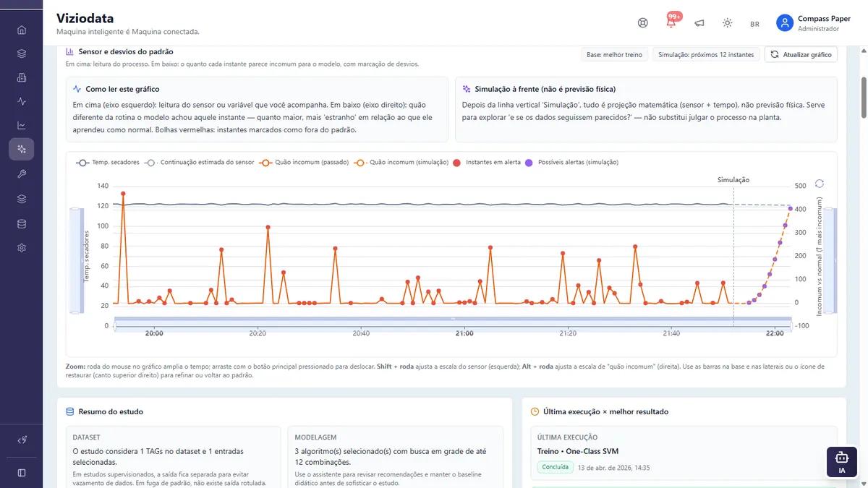Screen dimensions: 868x488
Task: Toggle 'Instantes em alerta' legend series
Action: (x=487, y=163)
